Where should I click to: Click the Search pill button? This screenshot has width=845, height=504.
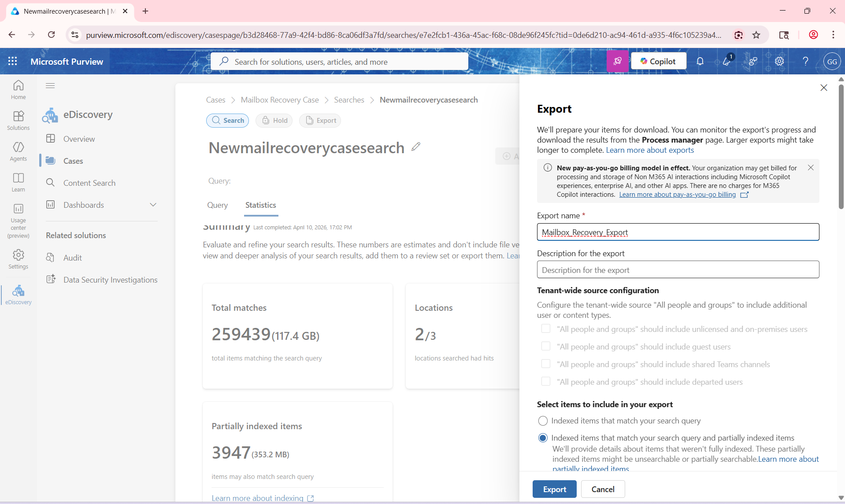227,121
